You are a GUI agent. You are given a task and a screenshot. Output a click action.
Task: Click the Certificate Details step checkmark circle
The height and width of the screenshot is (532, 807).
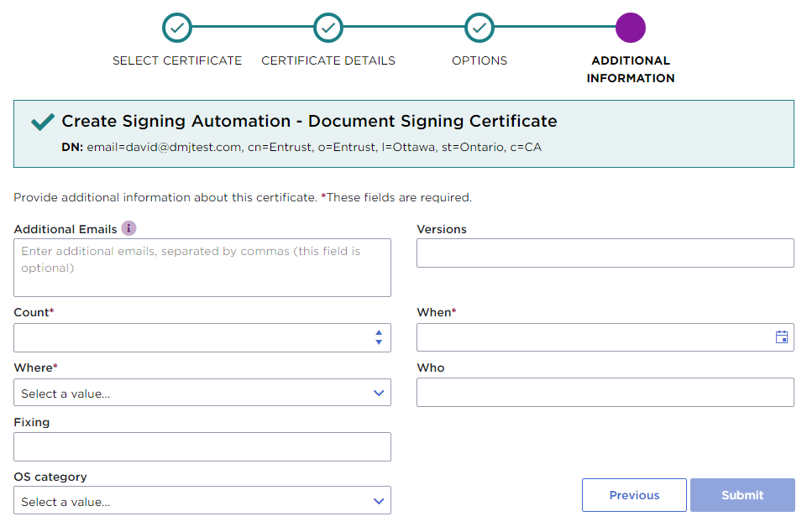328,28
